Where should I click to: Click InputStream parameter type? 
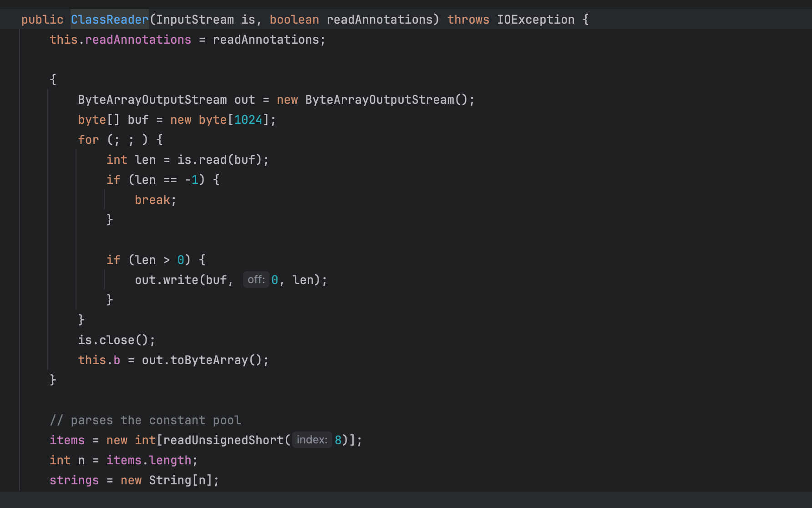(195, 20)
